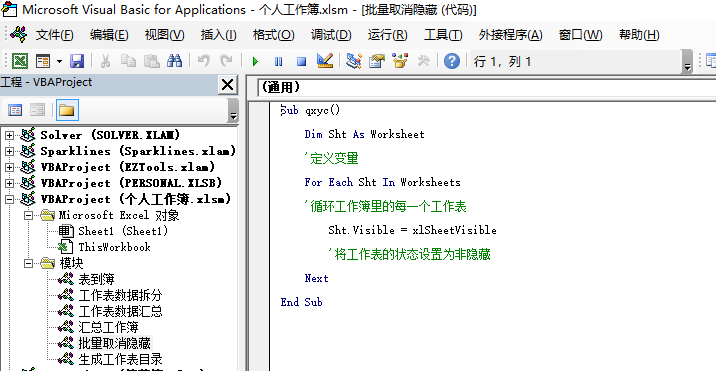
Task: Close the 工程 - VBAProject panel
Action: pyautogui.click(x=227, y=85)
